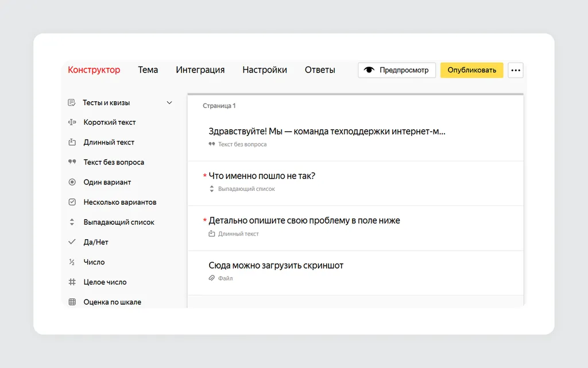Open the Интеграция tab
Viewport: 588px width, 368px height.
[x=200, y=70]
